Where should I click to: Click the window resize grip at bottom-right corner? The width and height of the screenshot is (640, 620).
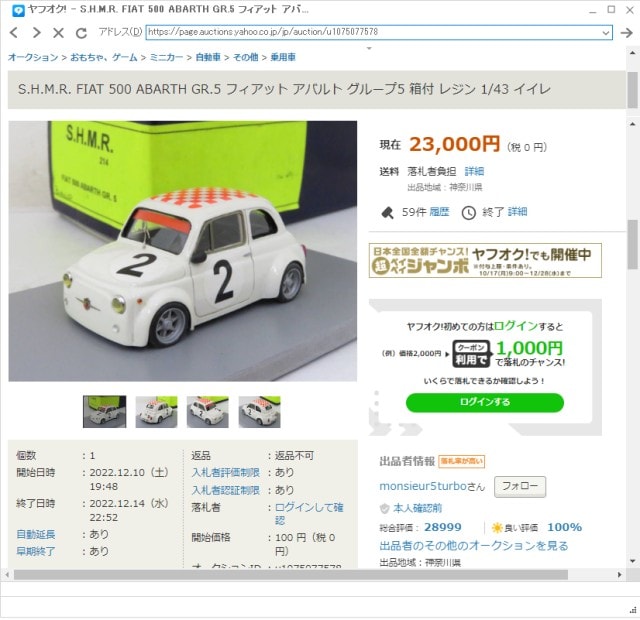point(633,611)
